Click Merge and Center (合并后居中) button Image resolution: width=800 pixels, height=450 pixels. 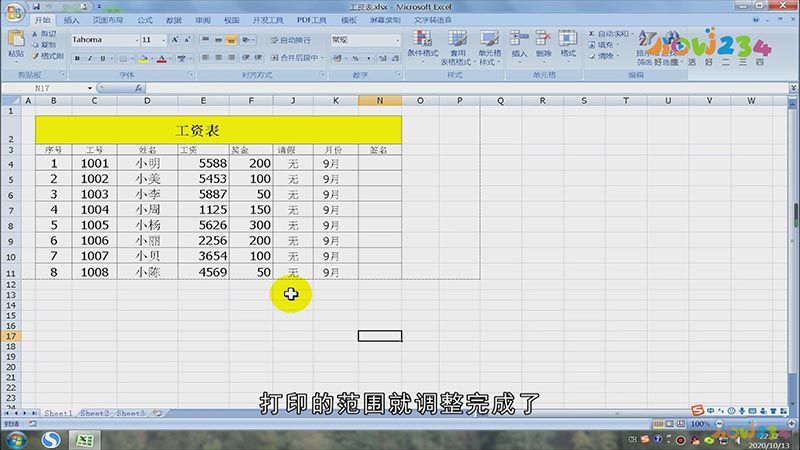pyautogui.click(x=296, y=58)
